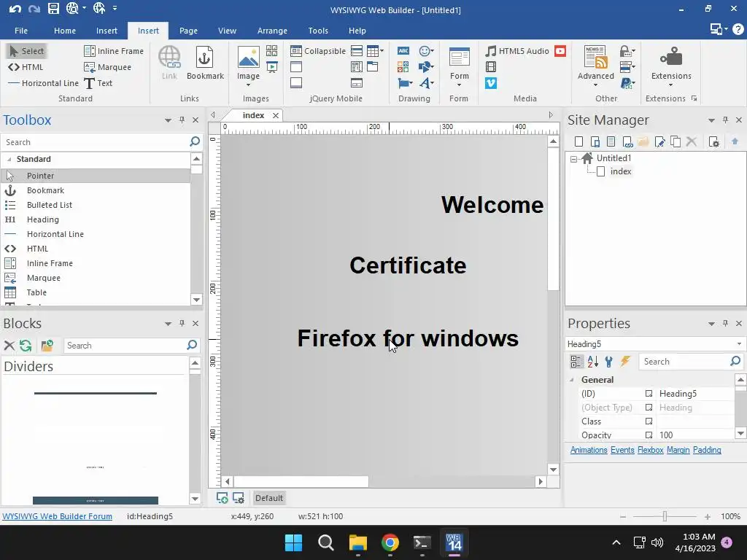Insert a Text object from the ribbon

(x=98, y=83)
